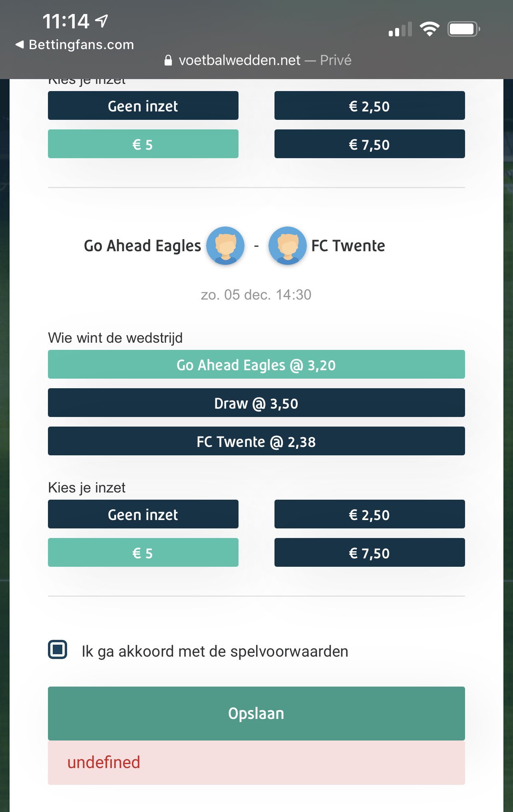Select top € 7,50 stake button
The height and width of the screenshot is (812, 513).
click(370, 144)
